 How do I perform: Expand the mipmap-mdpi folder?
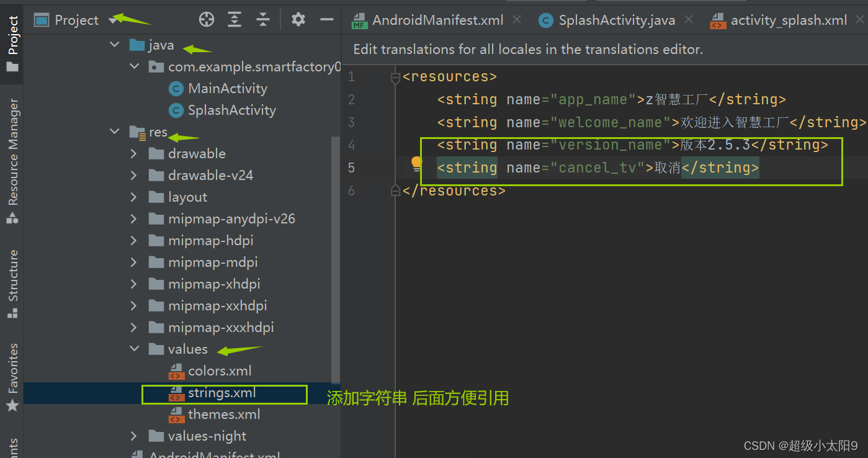[x=134, y=262]
